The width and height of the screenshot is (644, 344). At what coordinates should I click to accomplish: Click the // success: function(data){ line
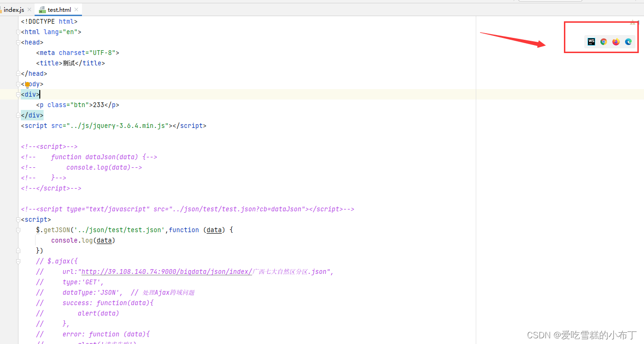point(95,303)
